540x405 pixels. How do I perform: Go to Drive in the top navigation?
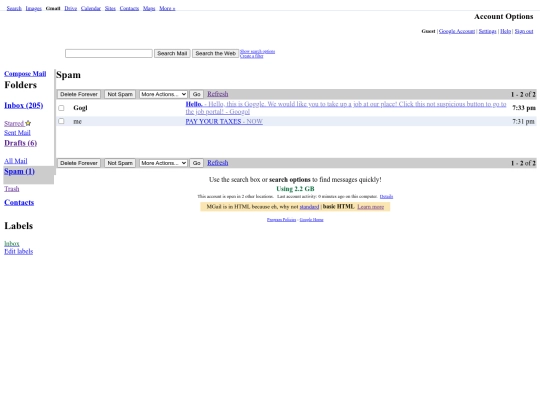click(71, 8)
